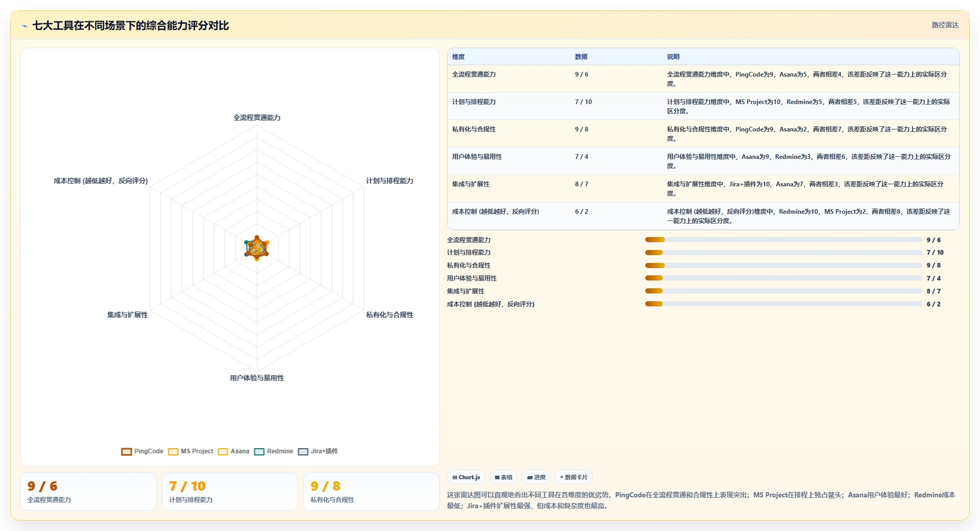Viewport: 980px width, 531px height.
Task: Click the table data cell 7 / 10
Action: (583, 102)
